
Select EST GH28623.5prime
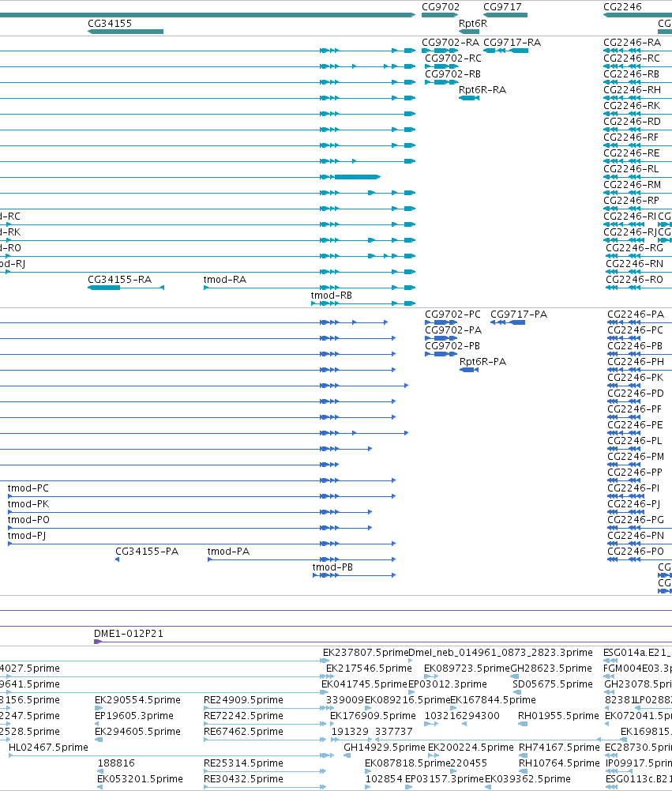pos(551,669)
